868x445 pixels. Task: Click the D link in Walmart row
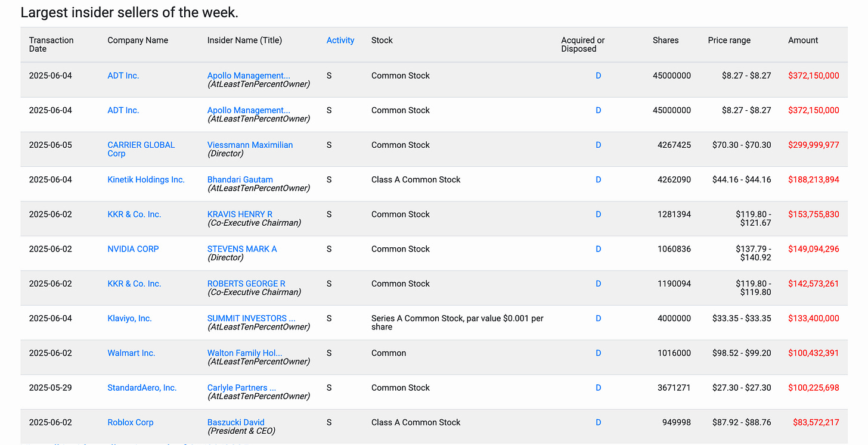coord(598,353)
